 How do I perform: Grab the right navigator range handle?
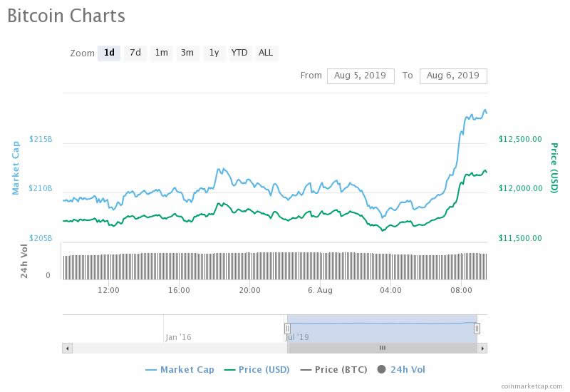click(x=477, y=329)
